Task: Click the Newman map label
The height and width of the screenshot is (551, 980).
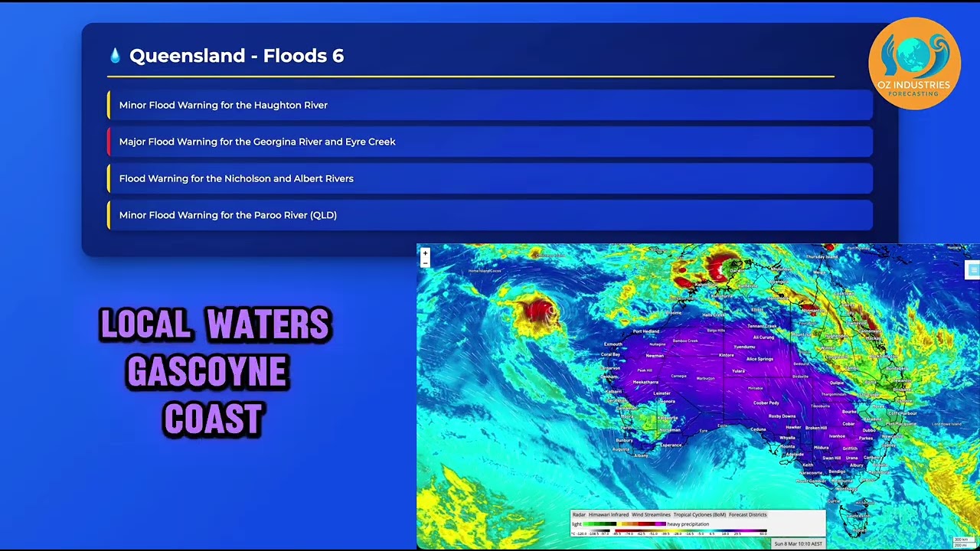Action: [655, 356]
